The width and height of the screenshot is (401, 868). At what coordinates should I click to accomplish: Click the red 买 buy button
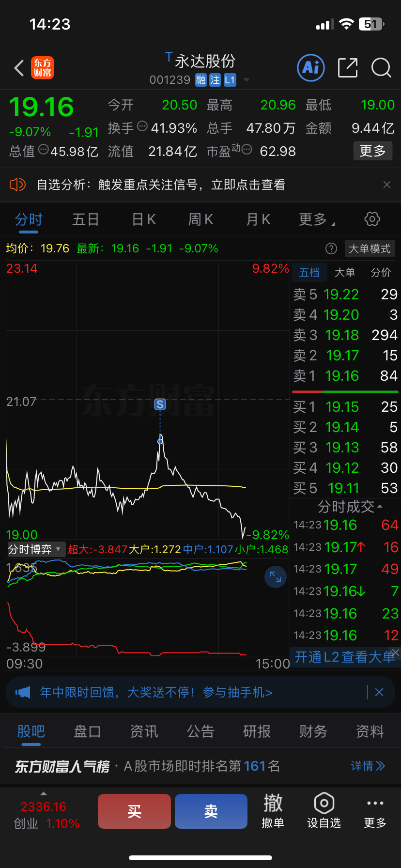pyautogui.click(x=134, y=811)
